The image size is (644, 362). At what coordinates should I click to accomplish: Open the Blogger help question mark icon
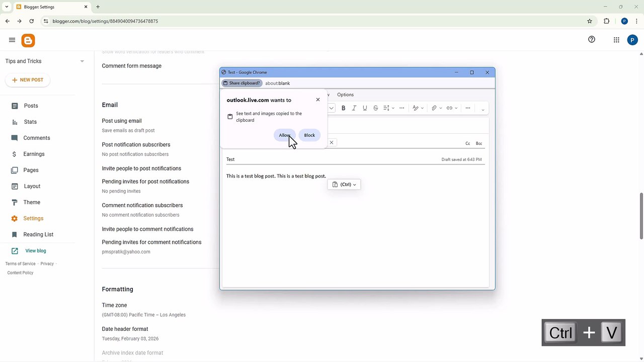[592, 40]
